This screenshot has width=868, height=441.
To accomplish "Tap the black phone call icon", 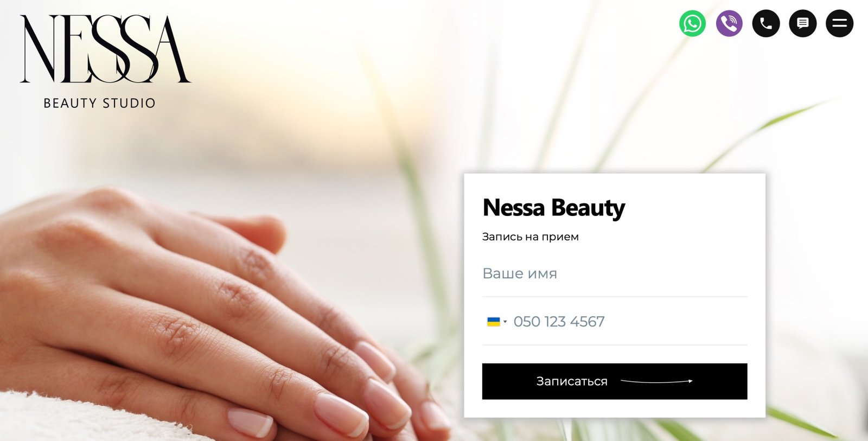I will coord(766,23).
